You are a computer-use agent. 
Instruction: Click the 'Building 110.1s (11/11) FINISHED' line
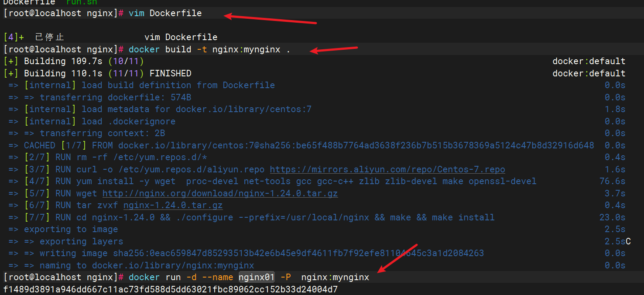tap(97, 73)
